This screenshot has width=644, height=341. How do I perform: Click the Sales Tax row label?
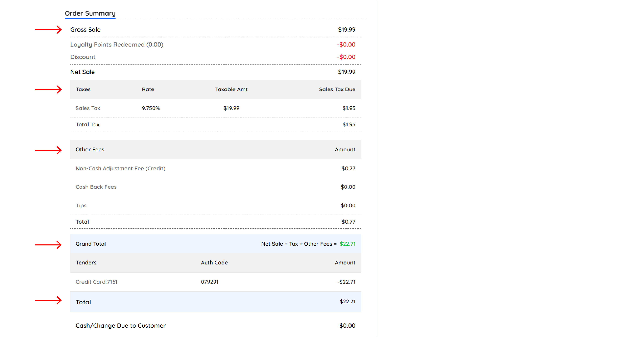(88, 108)
